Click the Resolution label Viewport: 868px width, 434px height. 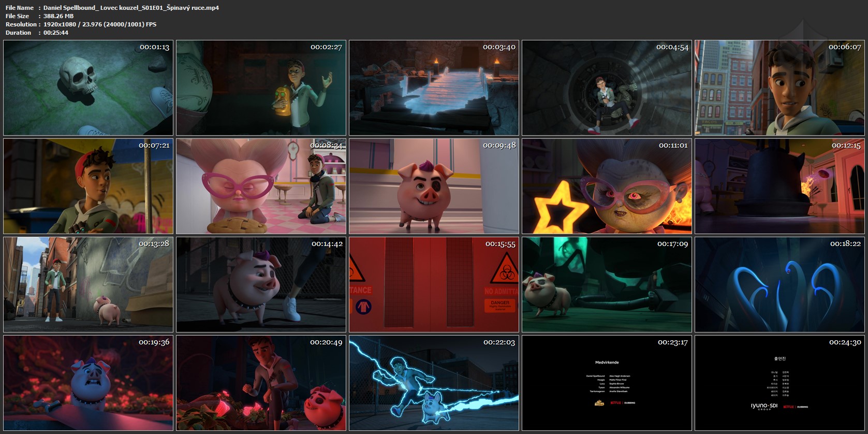(x=21, y=24)
